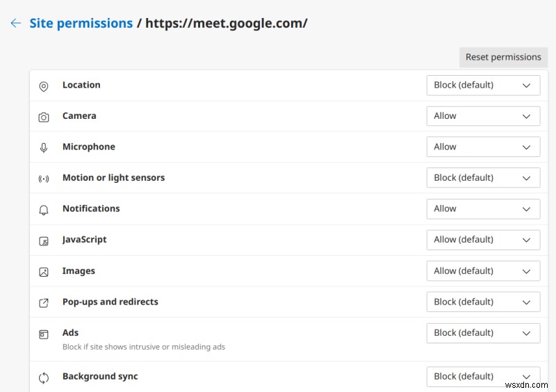
Task: Click the Background sync icon
Action: pos(44,378)
